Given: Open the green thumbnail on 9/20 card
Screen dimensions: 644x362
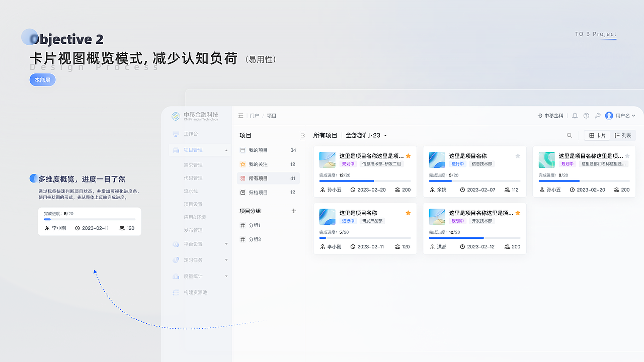Looking at the screenshot, I should coord(546,160).
